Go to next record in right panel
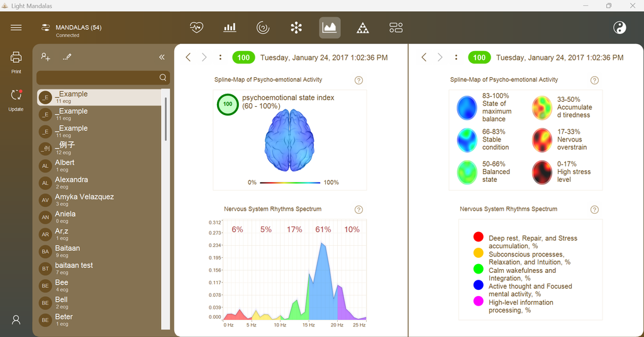 pyautogui.click(x=440, y=57)
